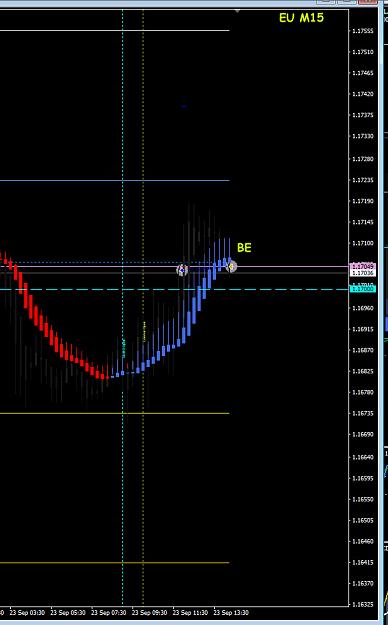The image size is (388, 625).
Task: Click the cyan 1.17000 price tag
Action: pos(362,289)
